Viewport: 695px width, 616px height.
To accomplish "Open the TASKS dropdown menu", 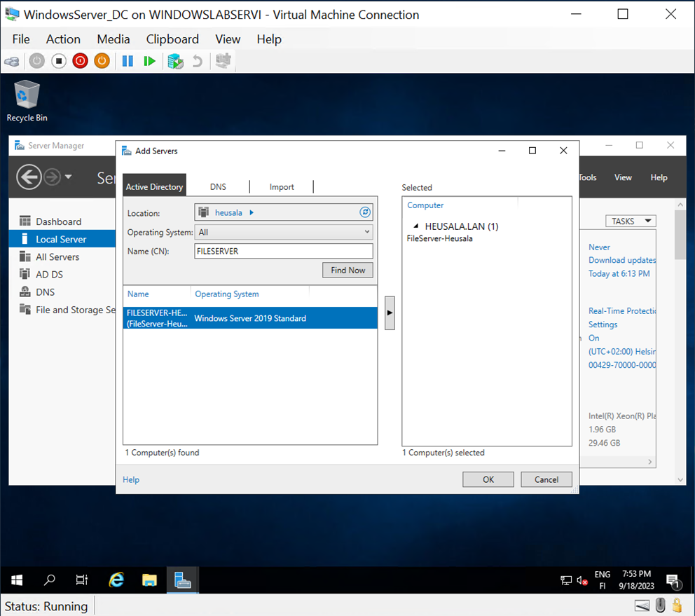I will tap(629, 221).
